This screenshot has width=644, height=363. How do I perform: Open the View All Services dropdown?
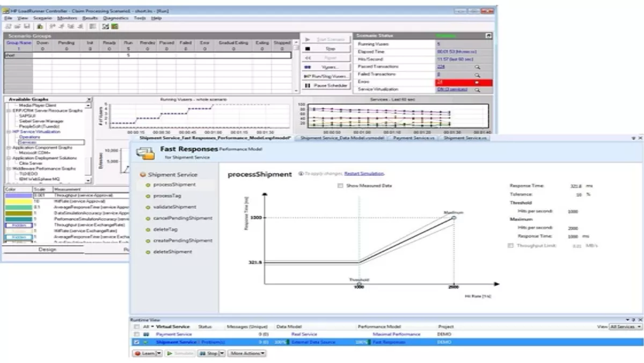pos(625,327)
